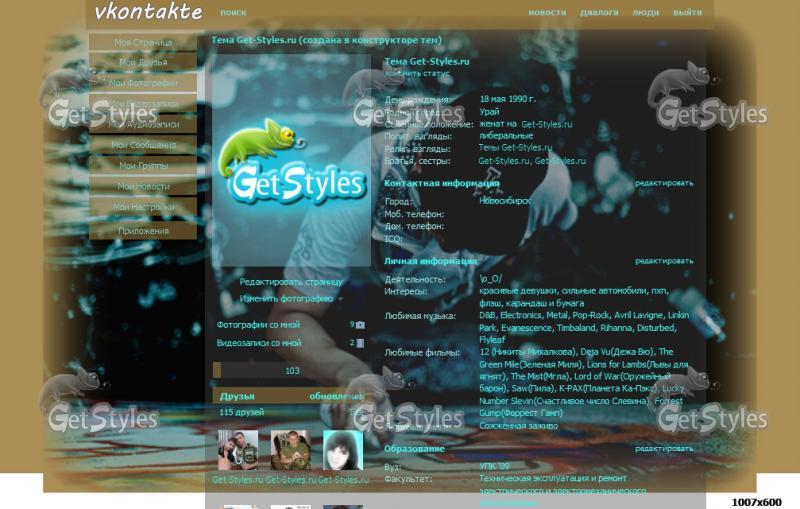This screenshot has height=509, width=800.
Task: Click the Друзья section header
Action: [237, 396]
